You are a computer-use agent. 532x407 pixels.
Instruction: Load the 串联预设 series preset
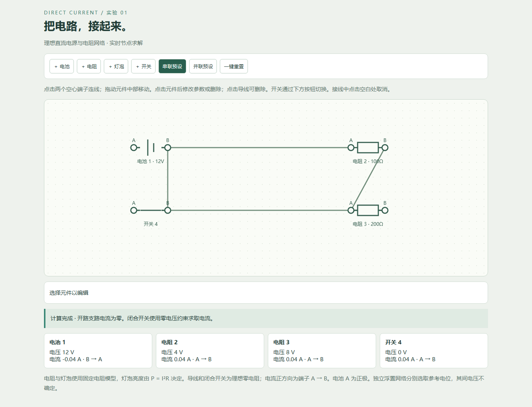[x=172, y=66]
